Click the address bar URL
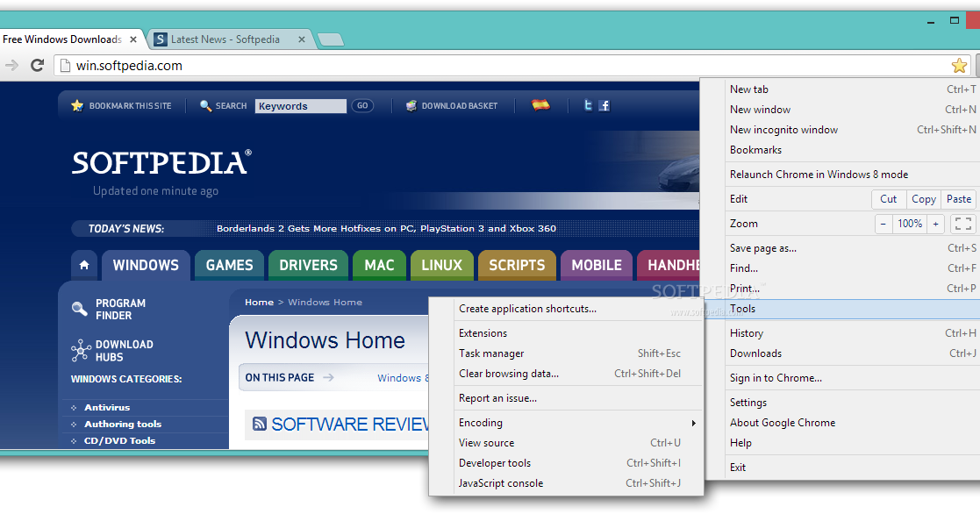The image size is (980, 514). (x=129, y=66)
